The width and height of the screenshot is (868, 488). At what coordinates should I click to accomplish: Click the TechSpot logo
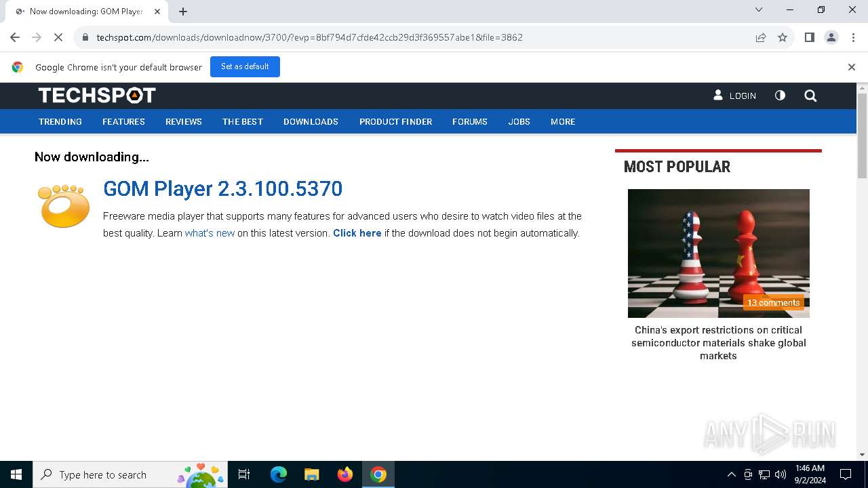pos(97,96)
